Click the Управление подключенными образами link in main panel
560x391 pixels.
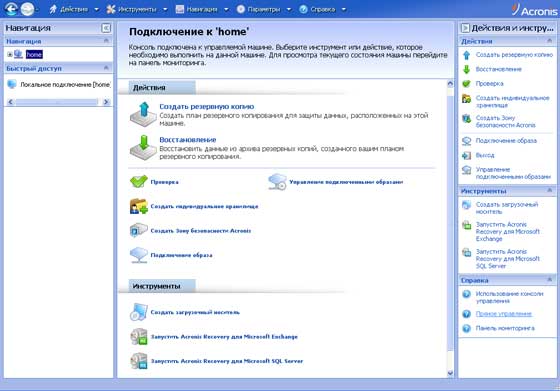pyautogui.click(x=346, y=182)
